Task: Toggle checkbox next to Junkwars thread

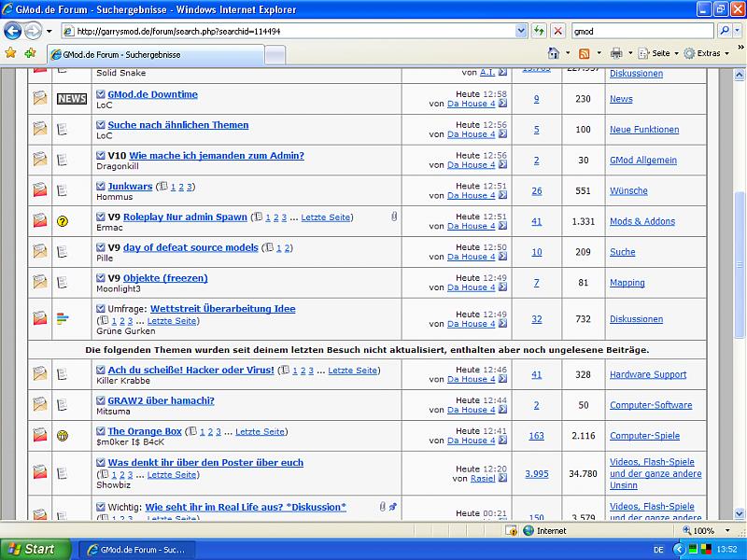Action: 101,187
